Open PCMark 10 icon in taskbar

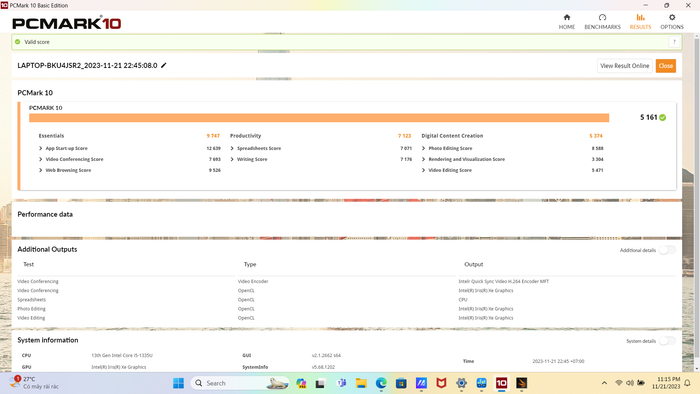click(501, 383)
